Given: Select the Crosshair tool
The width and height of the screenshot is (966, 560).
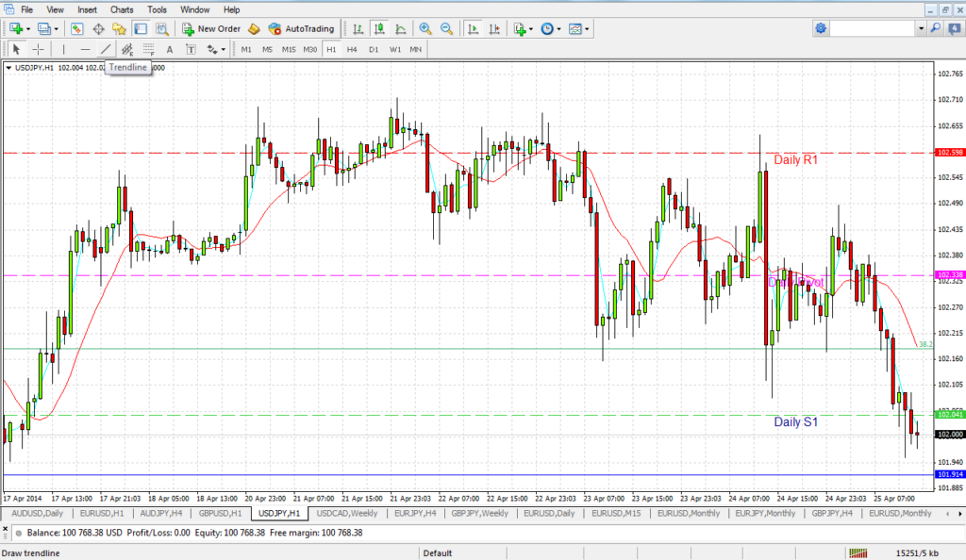Looking at the screenshot, I should [38, 49].
